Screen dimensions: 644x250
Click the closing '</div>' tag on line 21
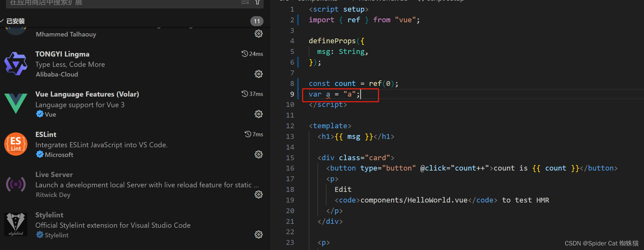[330, 221]
